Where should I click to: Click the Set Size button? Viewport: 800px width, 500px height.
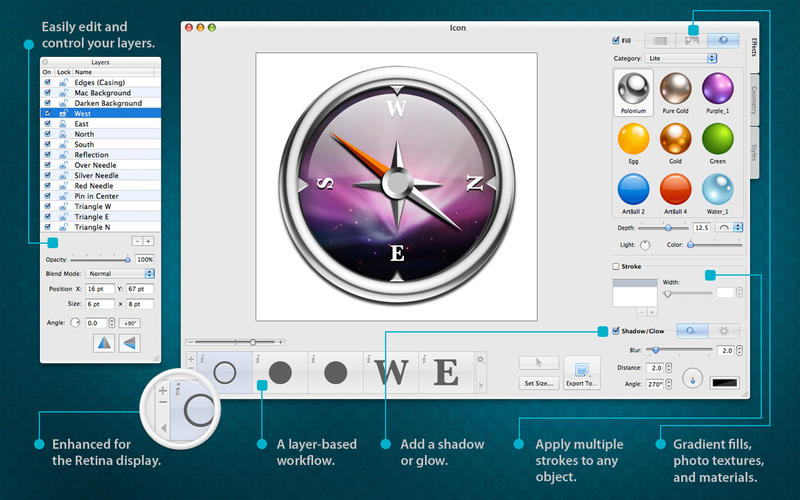click(538, 383)
